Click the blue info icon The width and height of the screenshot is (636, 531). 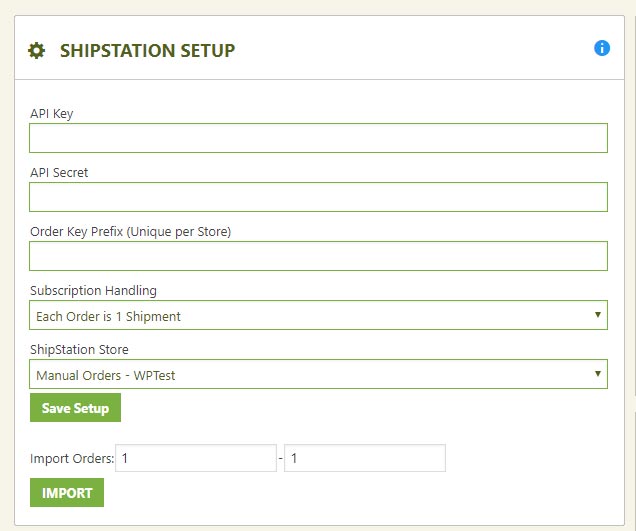[602, 48]
